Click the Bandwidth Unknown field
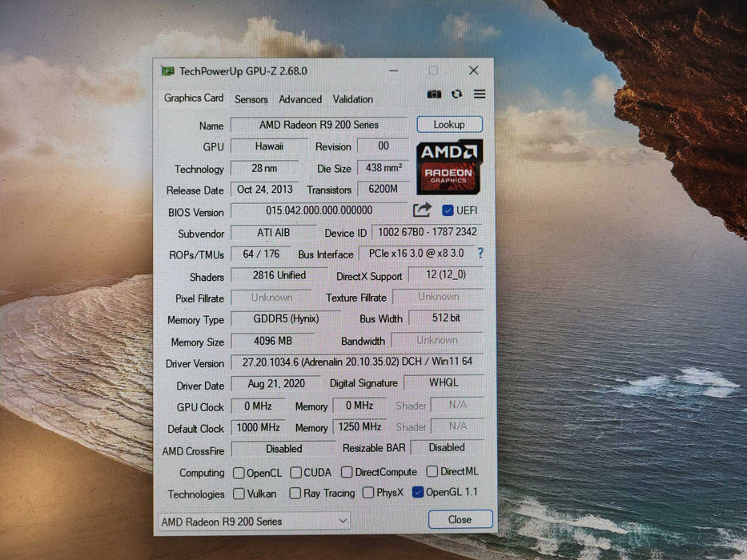Image resolution: width=747 pixels, height=560 pixels. coord(437,340)
